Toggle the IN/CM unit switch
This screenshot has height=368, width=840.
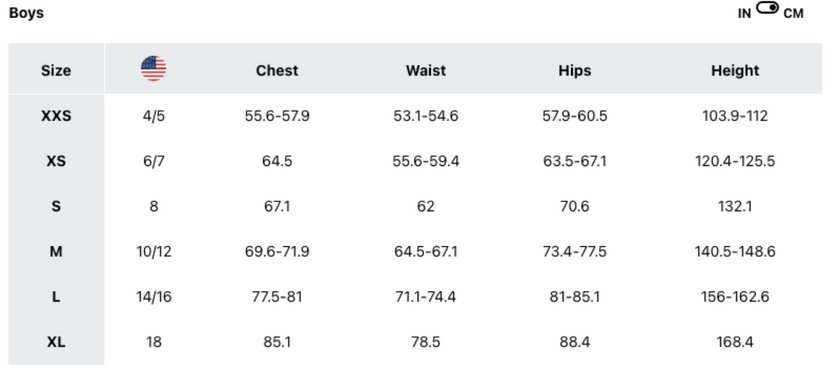pyautogui.click(x=767, y=8)
